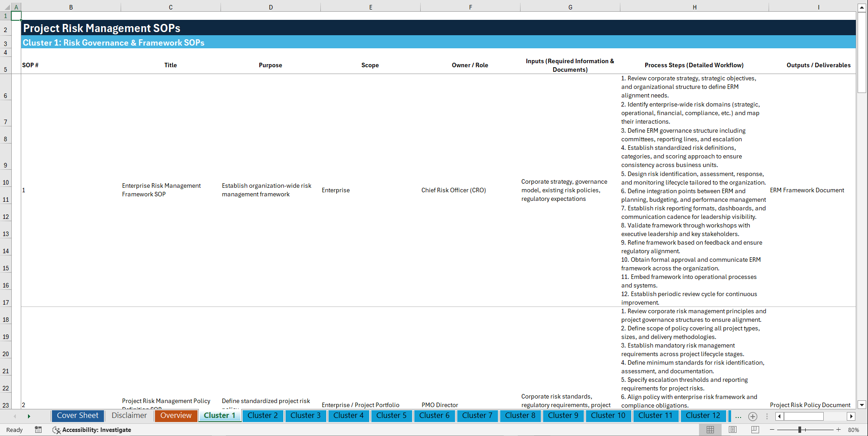Click the previous-sheet navigation arrow
868x436 pixels.
pyautogui.click(x=15, y=416)
